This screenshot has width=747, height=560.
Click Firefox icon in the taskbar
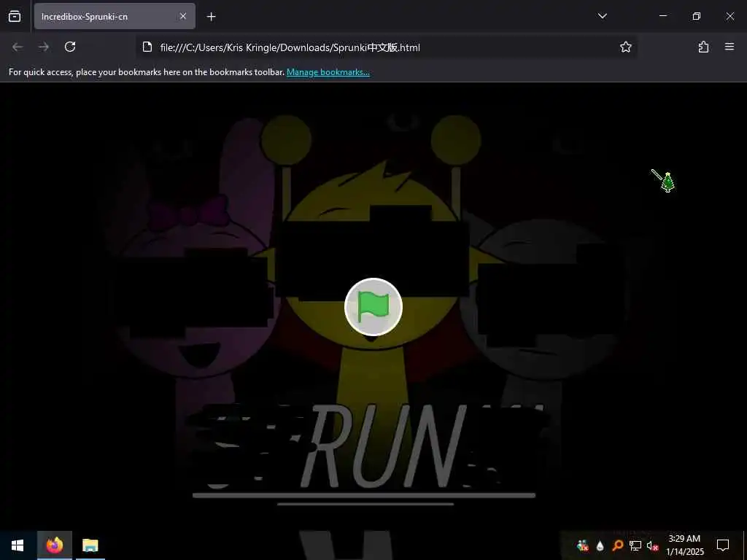click(x=55, y=545)
